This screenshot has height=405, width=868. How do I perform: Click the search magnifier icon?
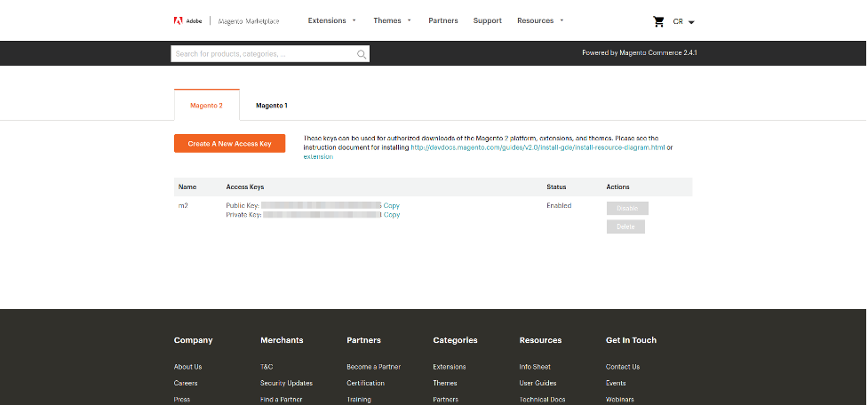tap(361, 54)
